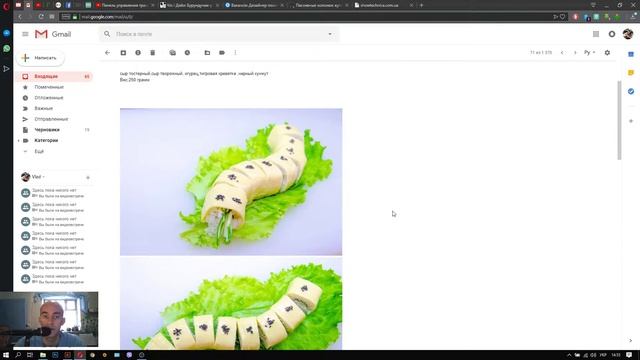The height and width of the screenshot is (360, 640).
Task: Open Calendar side panel icon
Action: 631,54
